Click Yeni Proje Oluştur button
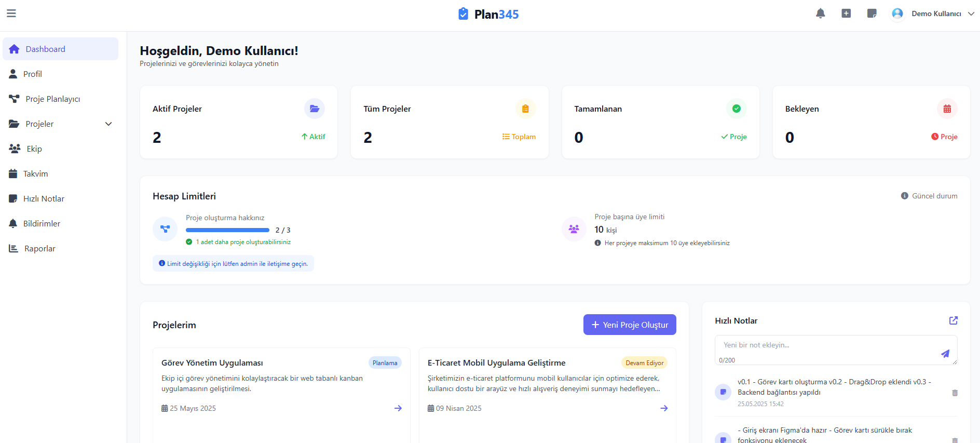The width and height of the screenshot is (980, 443). 630,325
